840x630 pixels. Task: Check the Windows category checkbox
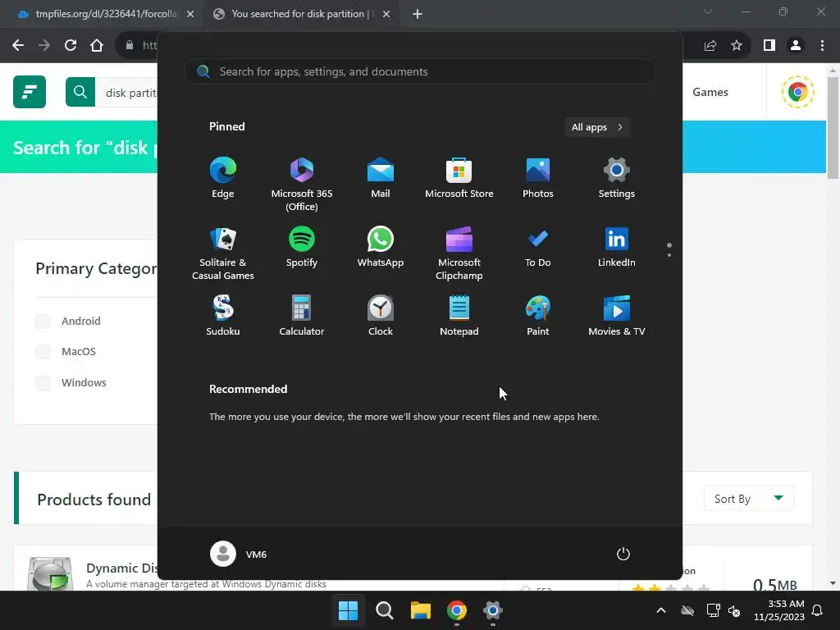[x=43, y=382]
